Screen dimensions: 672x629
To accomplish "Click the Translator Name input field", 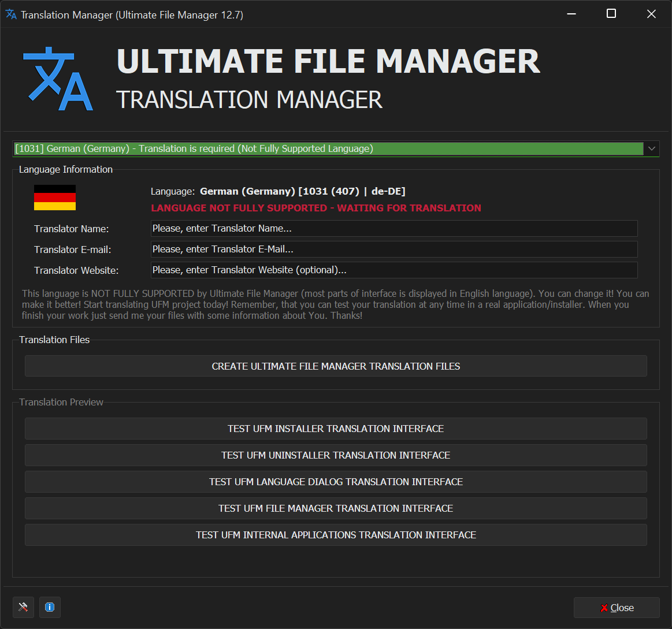I will pyautogui.click(x=393, y=228).
